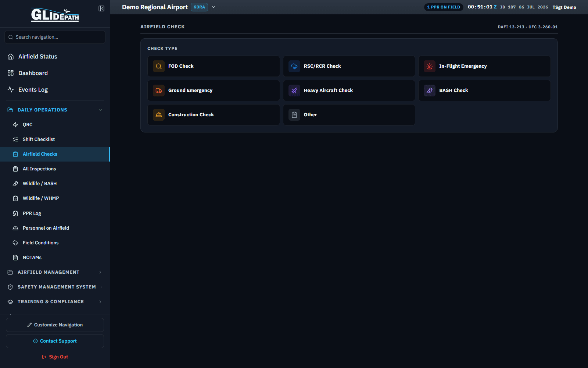Select the Construction Check hard hat icon
This screenshot has height=368, width=588.
click(159, 115)
